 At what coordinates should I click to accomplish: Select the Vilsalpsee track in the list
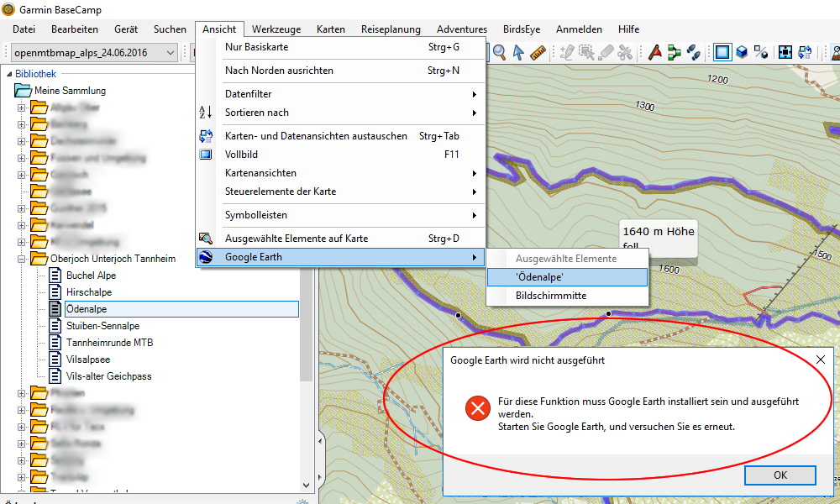[89, 360]
